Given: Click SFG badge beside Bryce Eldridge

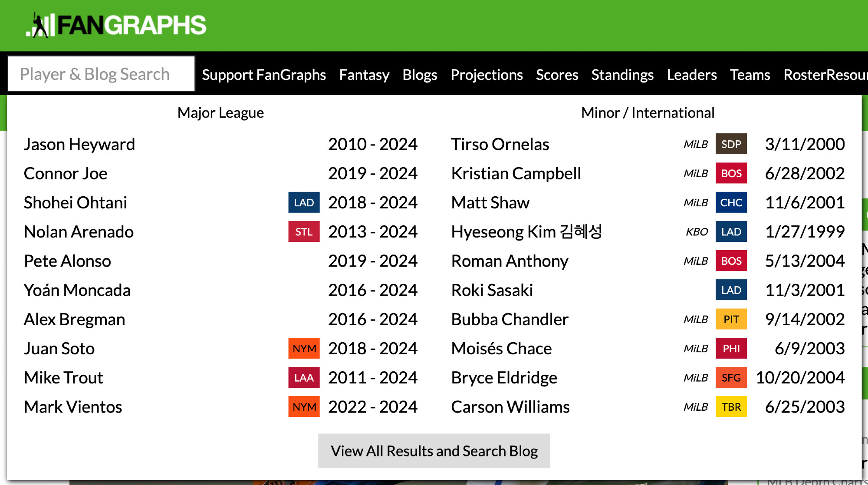Looking at the screenshot, I should [x=731, y=377].
